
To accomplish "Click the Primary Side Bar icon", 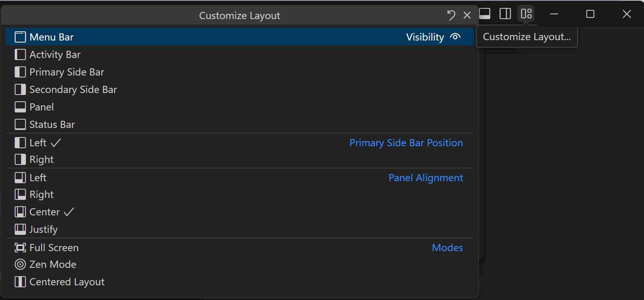I will [x=20, y=72].
